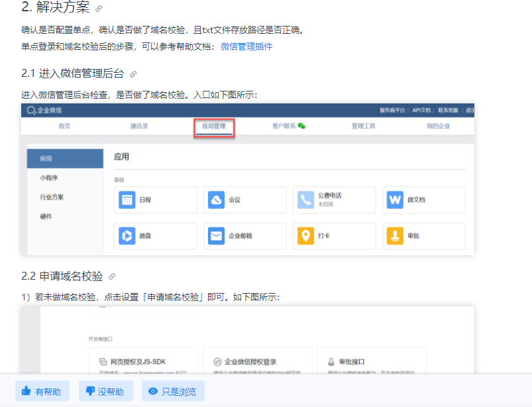Select 应用 in the left sidebar

click(65, 158)
